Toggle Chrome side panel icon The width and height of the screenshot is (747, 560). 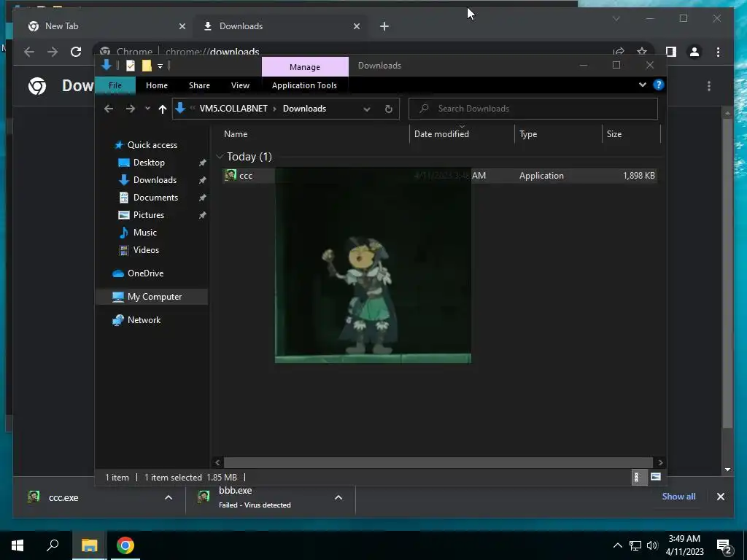671,52
